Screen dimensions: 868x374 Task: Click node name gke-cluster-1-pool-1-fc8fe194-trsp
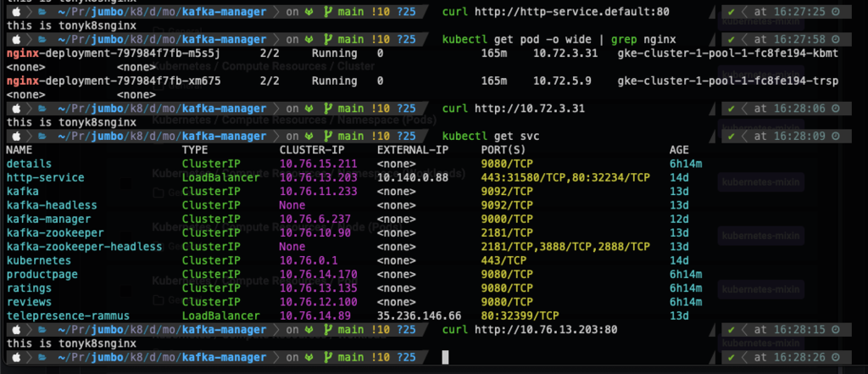tap(727, 81)
